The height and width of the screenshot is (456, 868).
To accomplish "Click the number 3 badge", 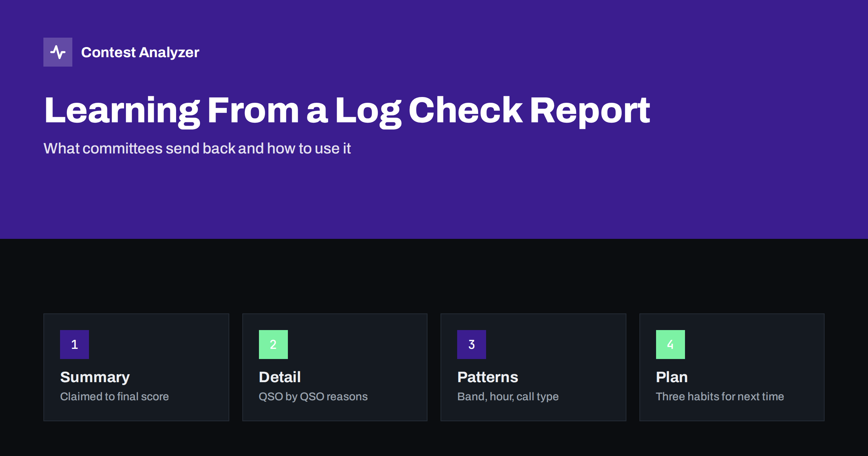I will click(x=472, y=345).
